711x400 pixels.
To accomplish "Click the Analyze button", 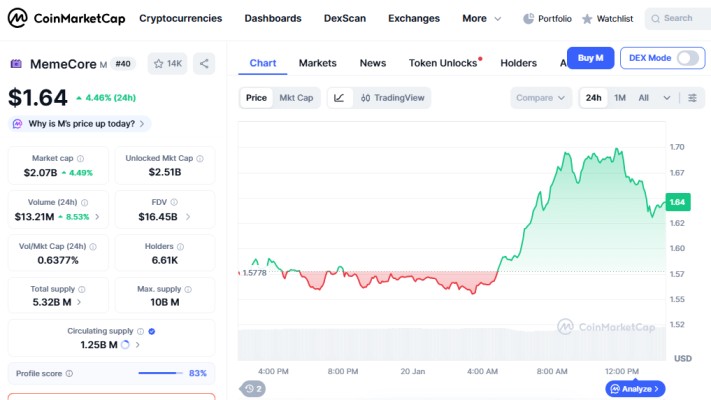I will pos(635,389).
